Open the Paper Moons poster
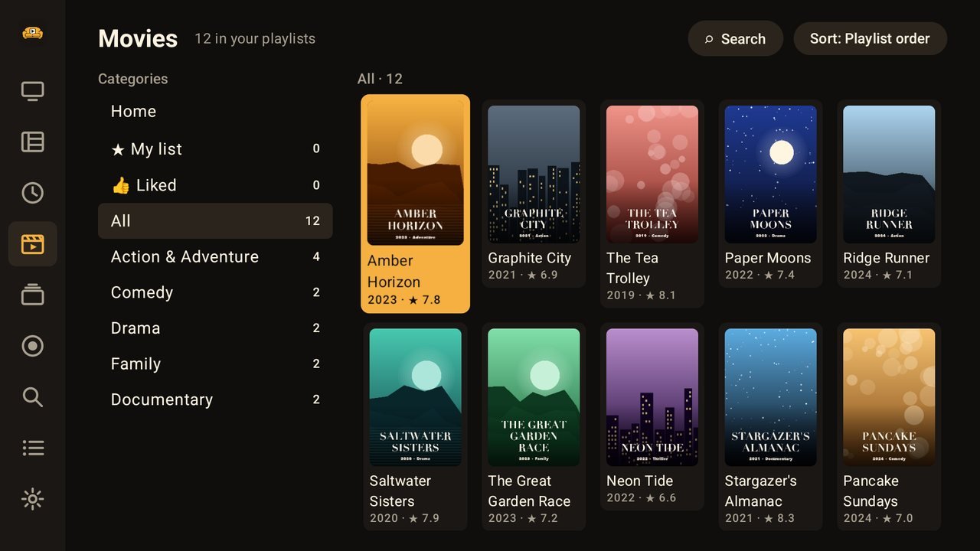Image resolution: width=980 pixels, height=551 pixels. (771, 174)
